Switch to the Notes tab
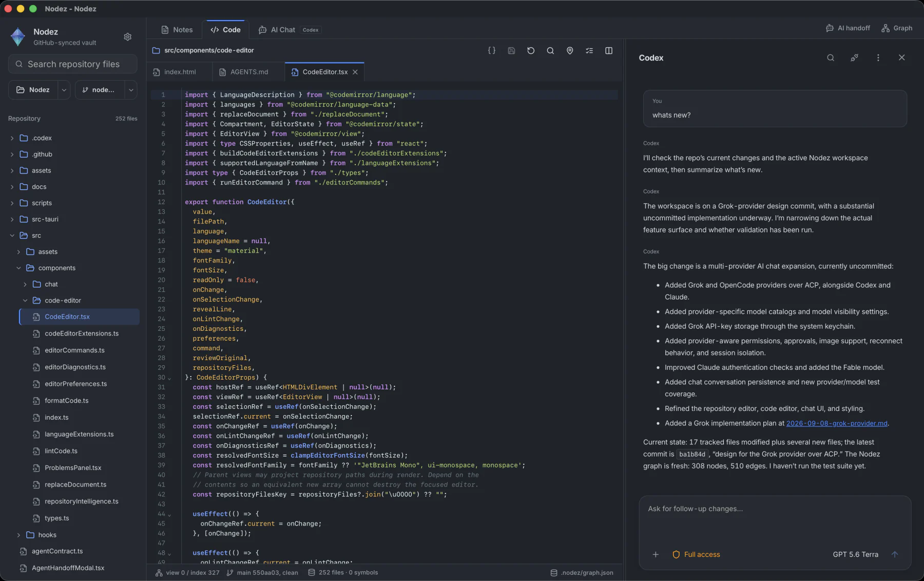 (x=177, y=30)
